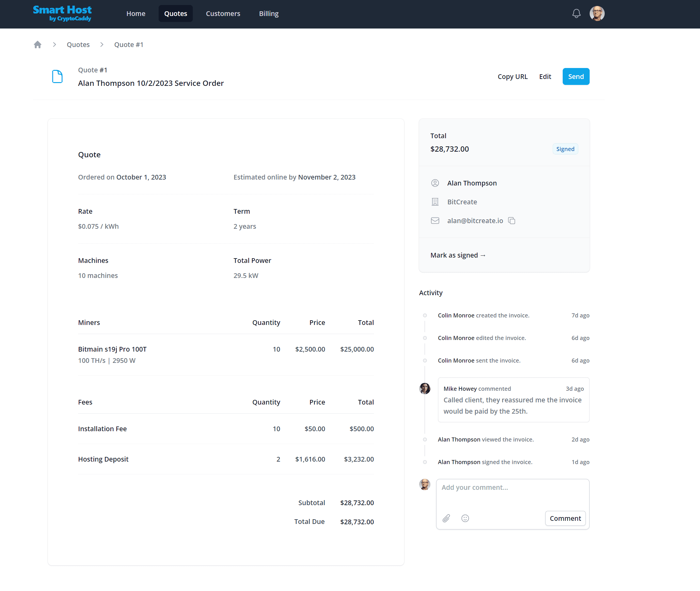Click the envelope icon beside email

pos(435,221)
